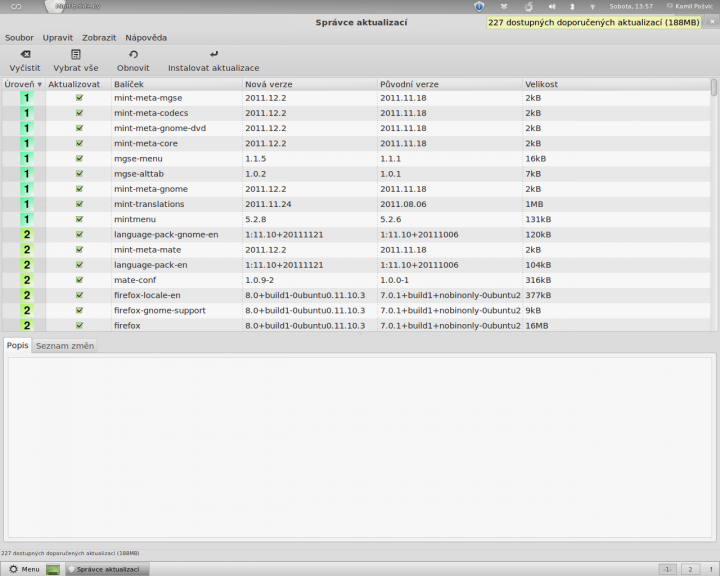Switch to workspace 1
720x576 pixels.
click(x=667, y=570)
